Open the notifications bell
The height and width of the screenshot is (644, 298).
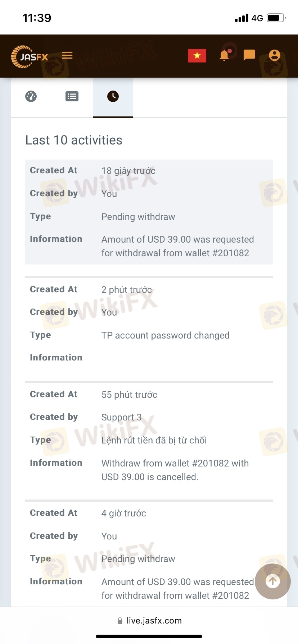[x=224, y=55]
